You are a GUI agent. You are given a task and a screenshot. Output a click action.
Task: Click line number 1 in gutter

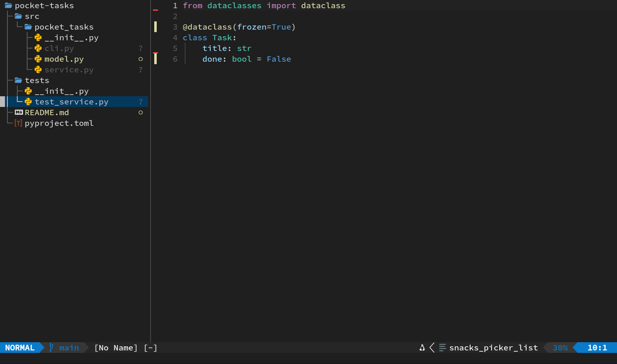click(175, 6)
